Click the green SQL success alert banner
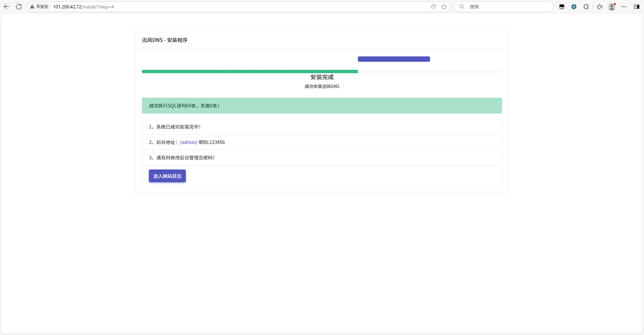The height and width of the screenshot is (335, 644). coord(322,106)
